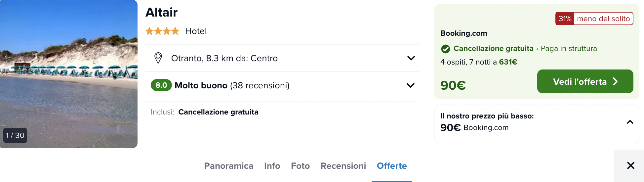Click the Vedi l'offerta button
Image resolution: width=644 pixels, height=182 pixels.
click(585, 81)
